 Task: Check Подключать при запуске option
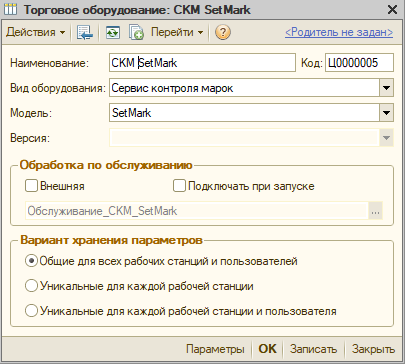pyautogui.click(x=179, y=186)
